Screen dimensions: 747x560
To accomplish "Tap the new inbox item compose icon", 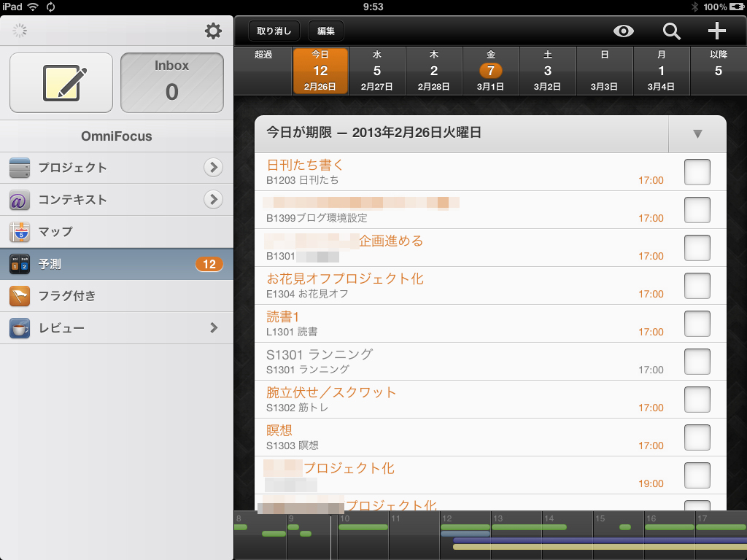I will point(61,82).
